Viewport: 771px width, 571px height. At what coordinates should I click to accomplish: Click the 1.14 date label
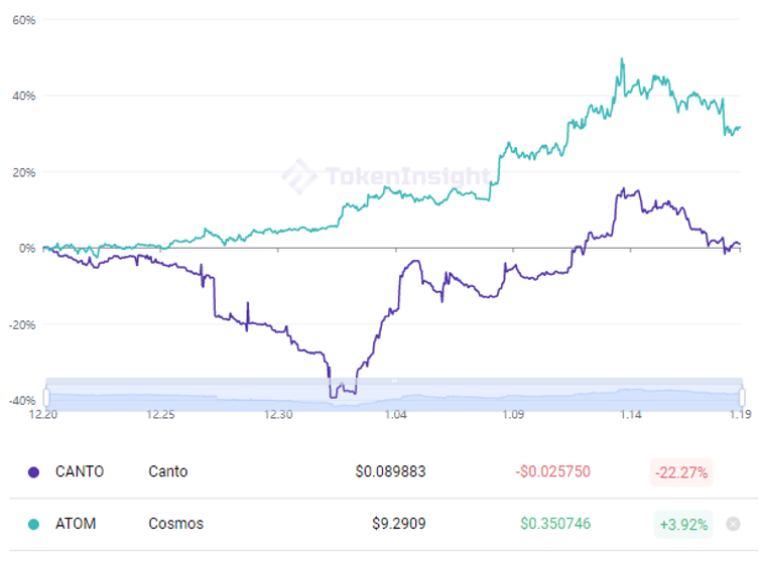coord(631,415)
